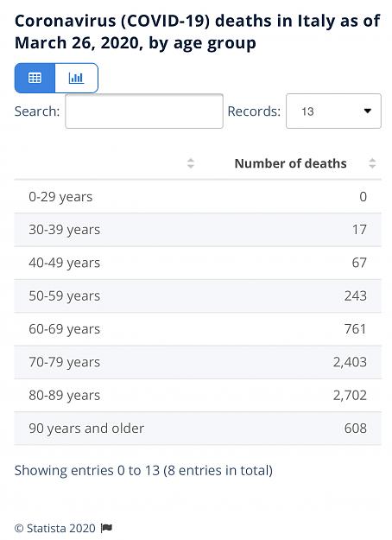This screenshot has width=392, height=540.
Task: Switch to bar chart view icon
Action: point(76,78)
